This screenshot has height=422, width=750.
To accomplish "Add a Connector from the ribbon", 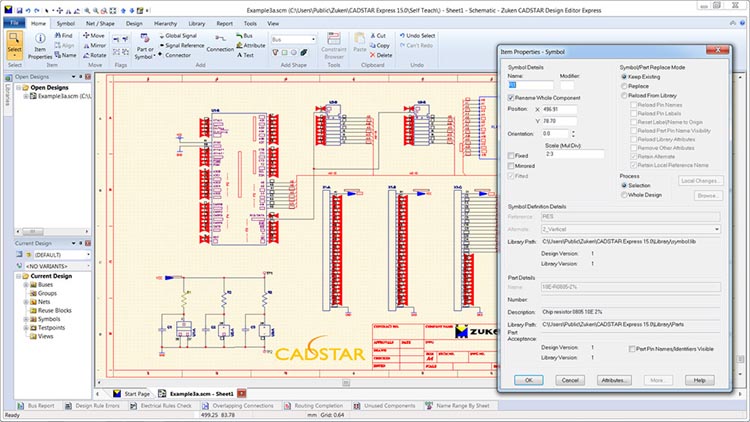I will 175,55.
